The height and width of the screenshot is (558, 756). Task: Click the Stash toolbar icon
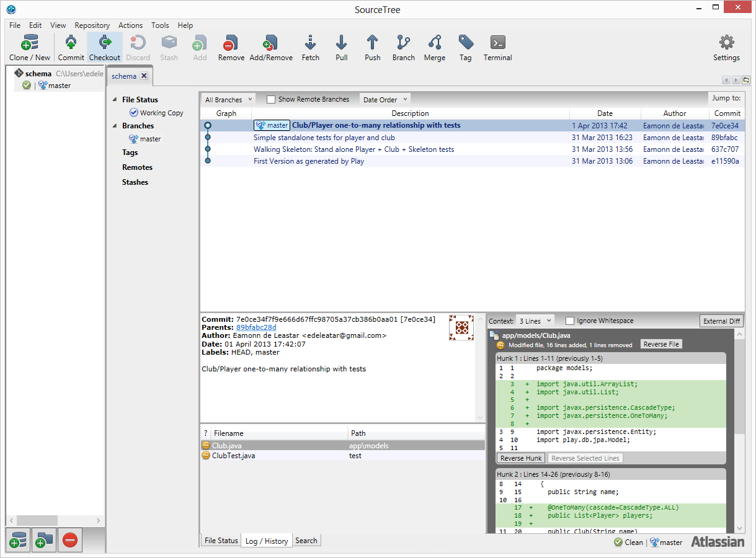[x=169, y=43]
